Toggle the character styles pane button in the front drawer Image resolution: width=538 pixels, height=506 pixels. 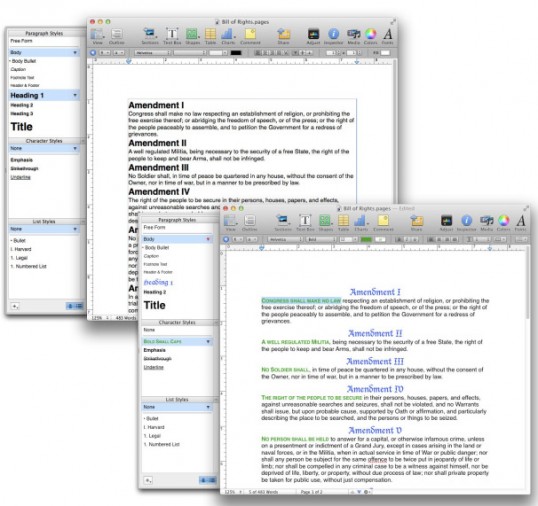click(203, 480)
